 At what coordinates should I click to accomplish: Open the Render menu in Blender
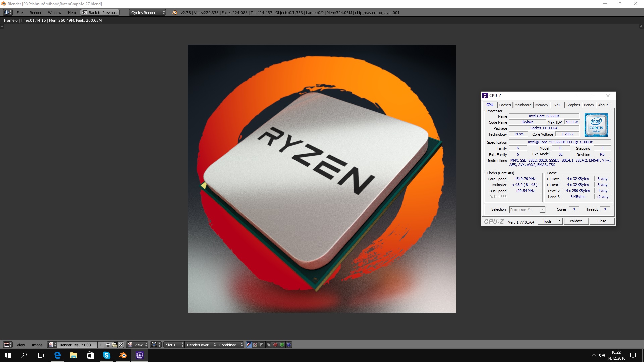[35, 13]
